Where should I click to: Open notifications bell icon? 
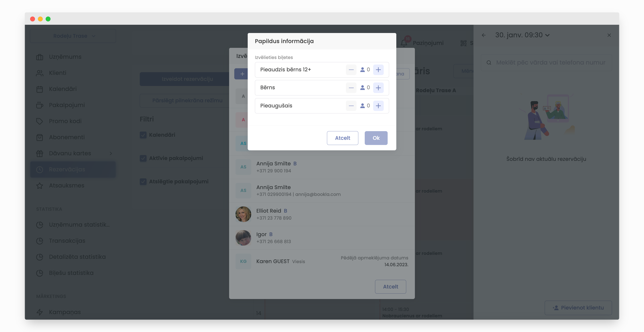click(x=404, y=43)
